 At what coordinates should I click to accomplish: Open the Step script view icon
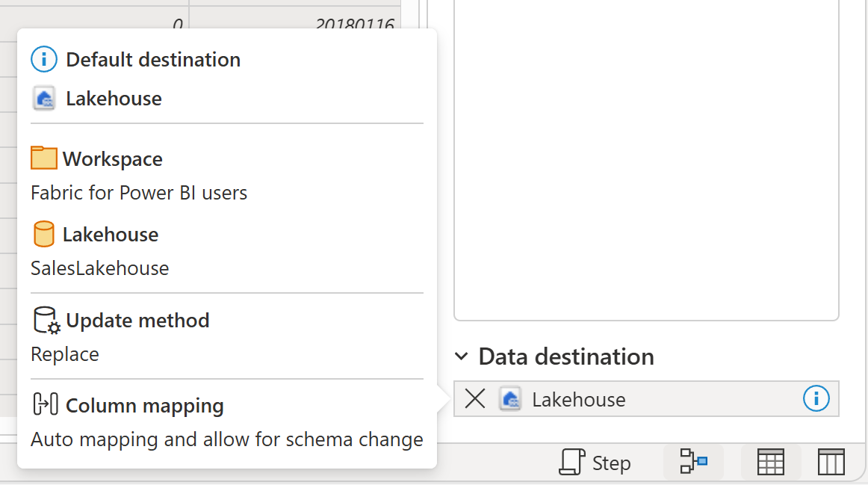point(595,462)
